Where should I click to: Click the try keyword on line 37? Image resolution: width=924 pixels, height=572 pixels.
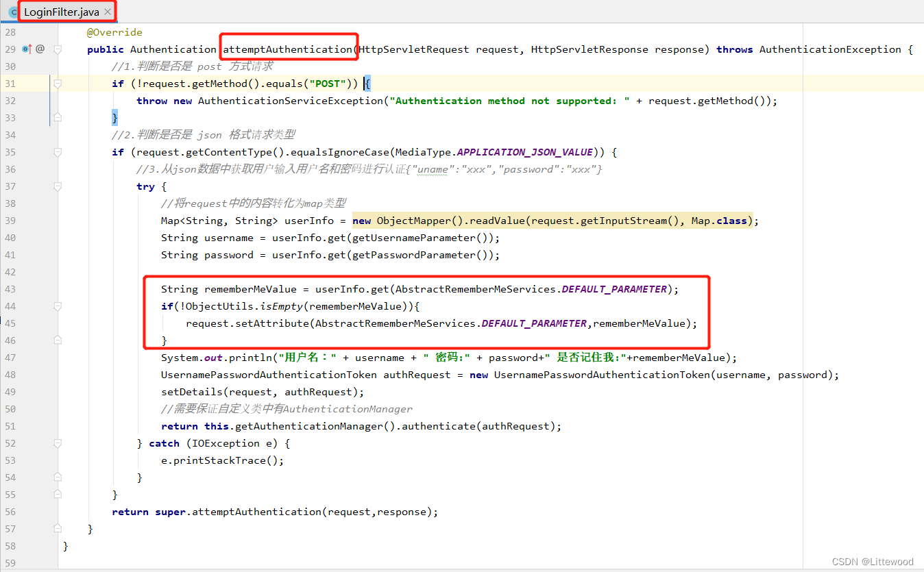[145, 186]
